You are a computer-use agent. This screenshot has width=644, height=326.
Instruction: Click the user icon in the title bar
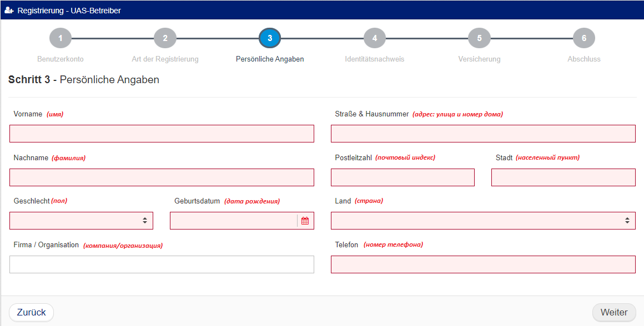tap(9, 10)
